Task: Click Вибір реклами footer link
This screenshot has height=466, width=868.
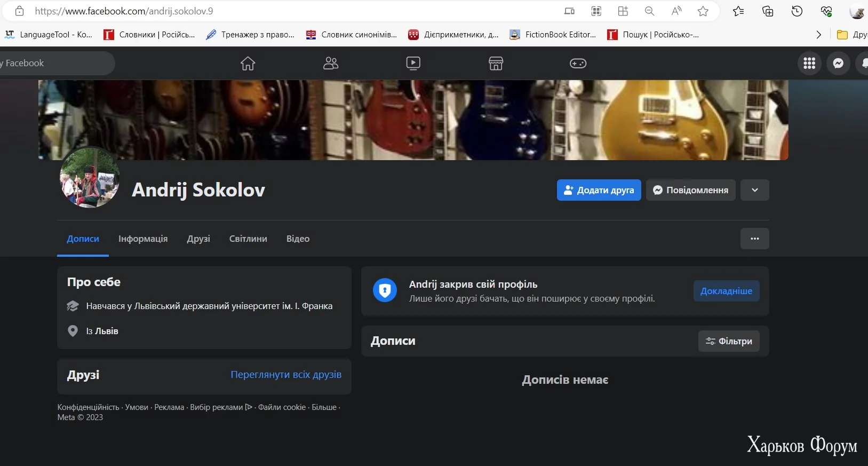Action: coord(221,407)
